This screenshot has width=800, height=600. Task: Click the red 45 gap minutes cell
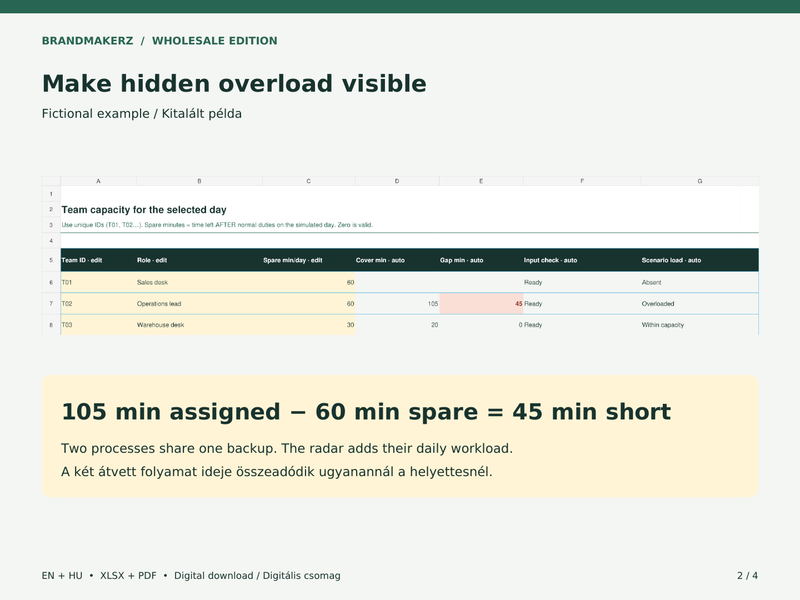click(x=481, y=304)
